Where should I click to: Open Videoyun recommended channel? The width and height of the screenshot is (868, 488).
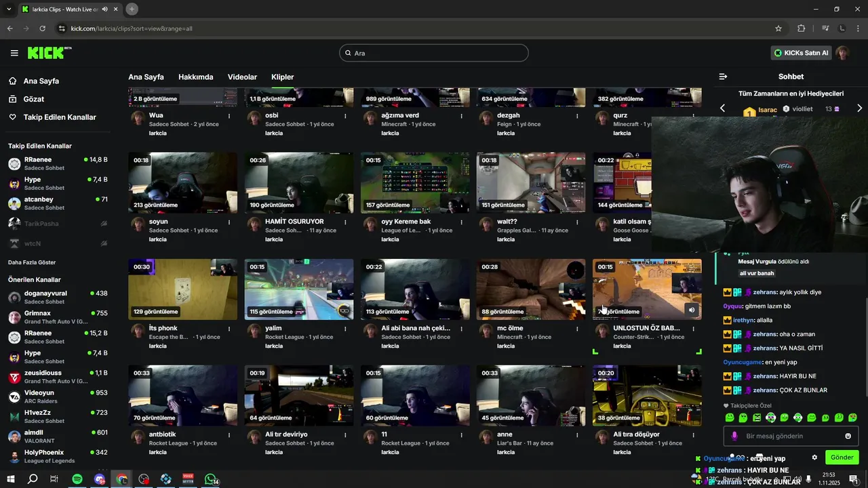point(58,396)
